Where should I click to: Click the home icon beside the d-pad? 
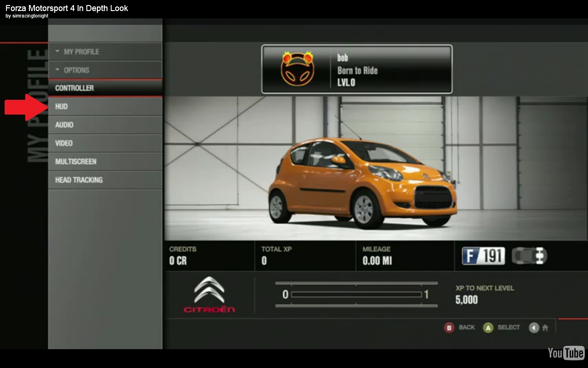(x=545, y=328)
